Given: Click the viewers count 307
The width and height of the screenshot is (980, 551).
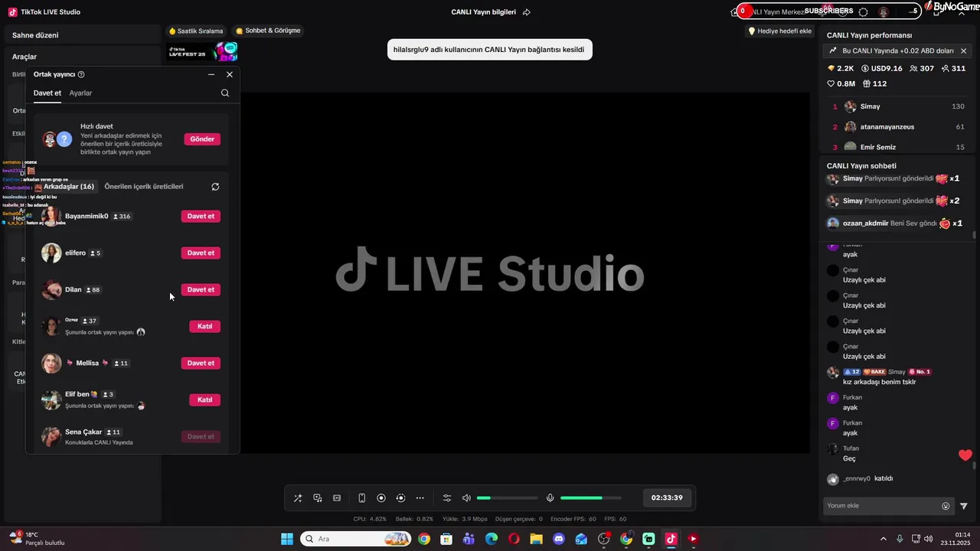Looking at the screenshot, I should coord(922,68).
